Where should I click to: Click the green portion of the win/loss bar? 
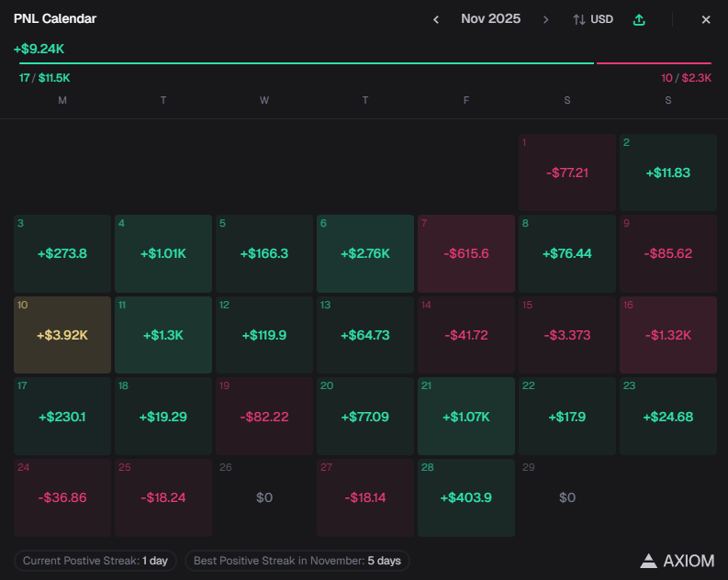pos(307,63)
